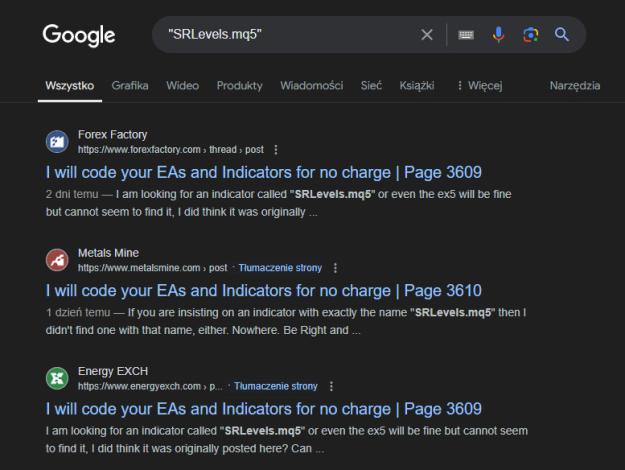Switch to the Sieć tab
Viewport: 625px width, 470px height.
[x=371, y=86]
